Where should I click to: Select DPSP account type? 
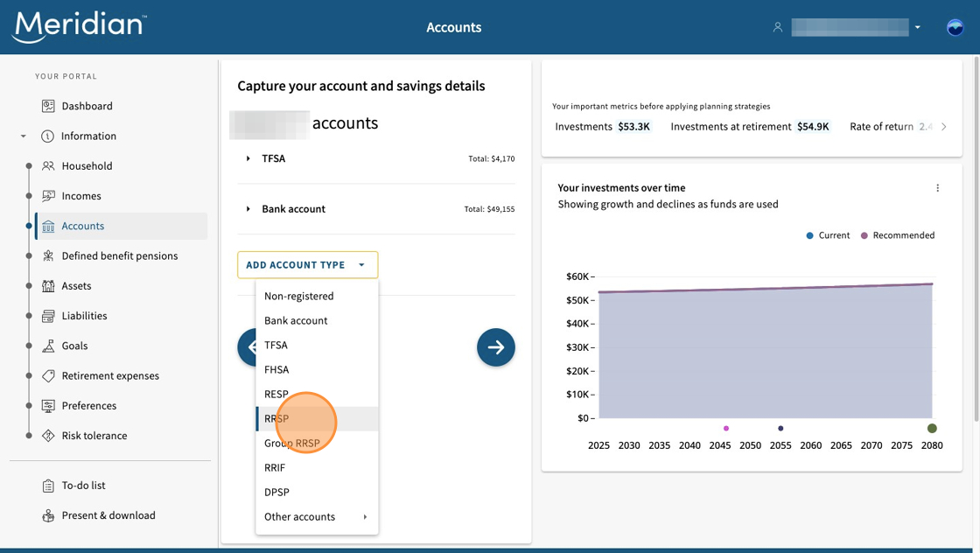point(317,493)
